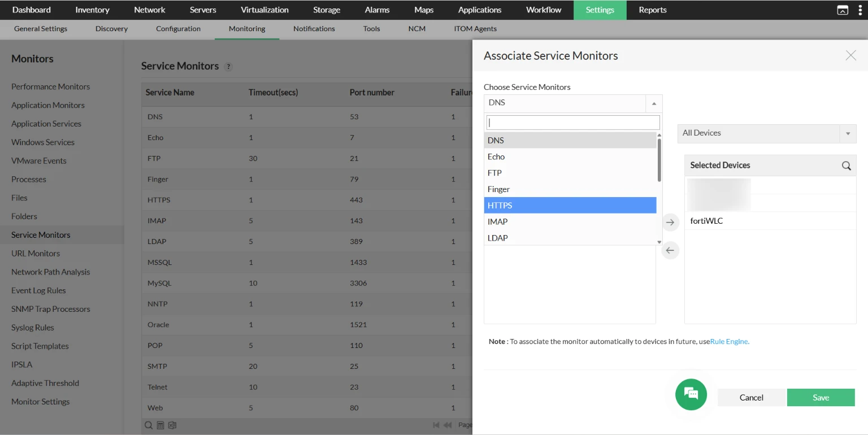Image resolution: width=868 pixels, height=435 pixels.
Task: Click the MySQL service row
Action: pos(307,283)
